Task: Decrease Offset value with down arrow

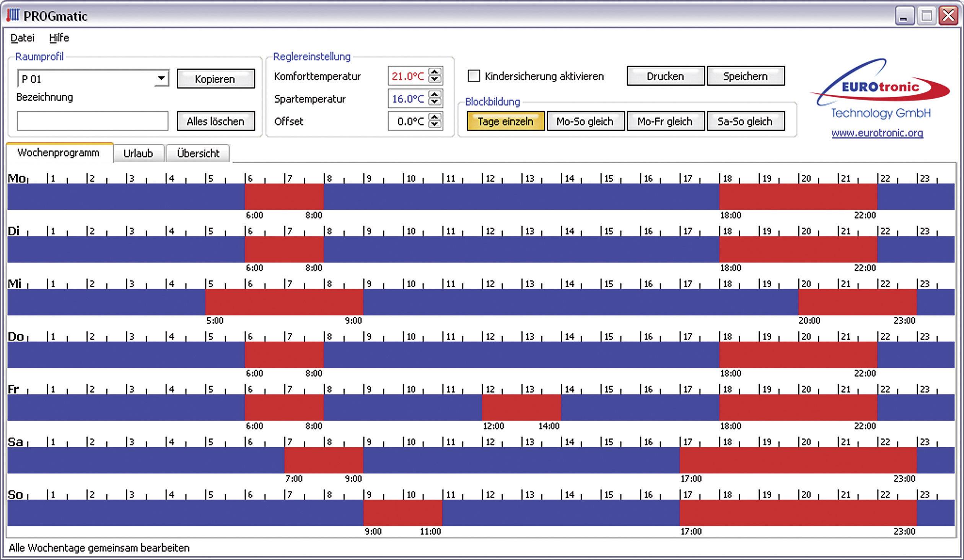Action: coord(434,124)
